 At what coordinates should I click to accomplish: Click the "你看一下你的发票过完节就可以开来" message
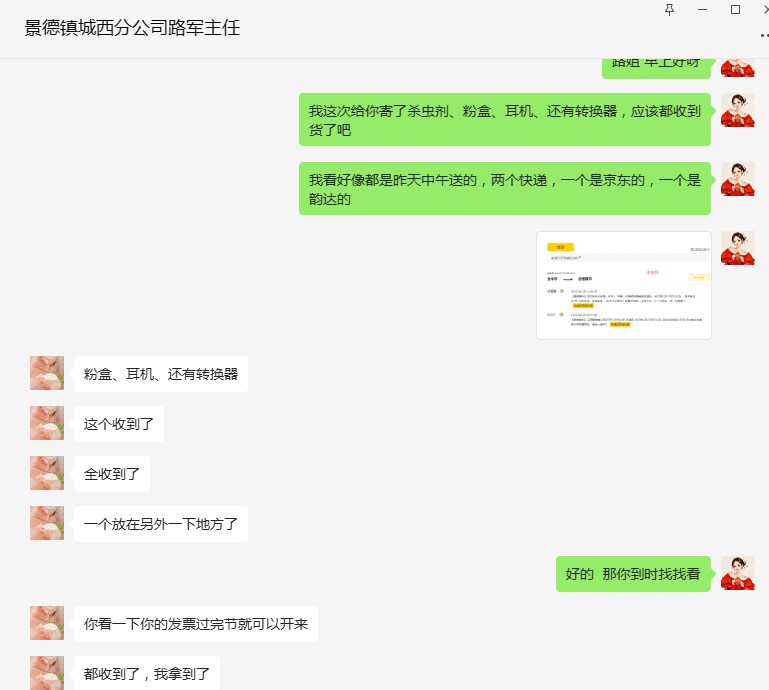pos(196,624)
